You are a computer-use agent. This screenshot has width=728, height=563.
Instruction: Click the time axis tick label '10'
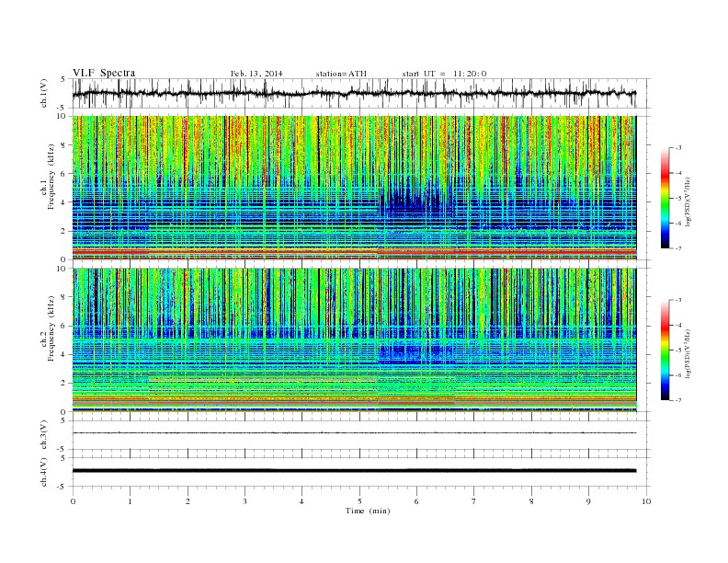point(646,501)
